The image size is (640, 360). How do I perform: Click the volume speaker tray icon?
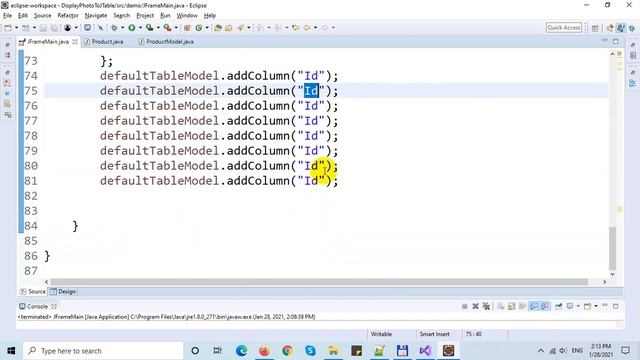[x=563, y=351]
